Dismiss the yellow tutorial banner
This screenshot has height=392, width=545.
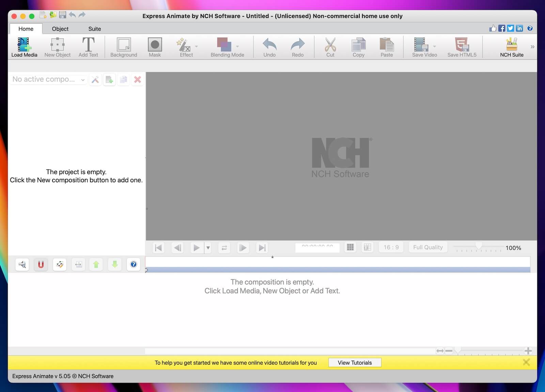[x=526, y=362]
